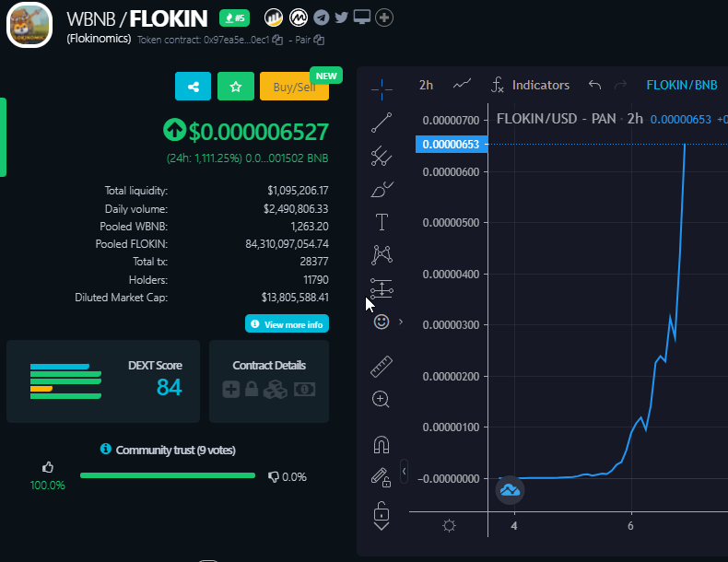Open the website monitor icon

pyautogui.click(x=361, y=18)
